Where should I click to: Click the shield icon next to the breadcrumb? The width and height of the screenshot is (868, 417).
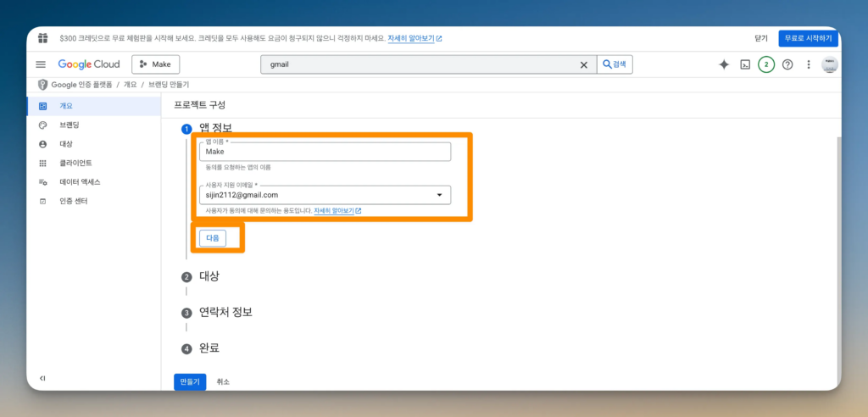pos(42,85)
